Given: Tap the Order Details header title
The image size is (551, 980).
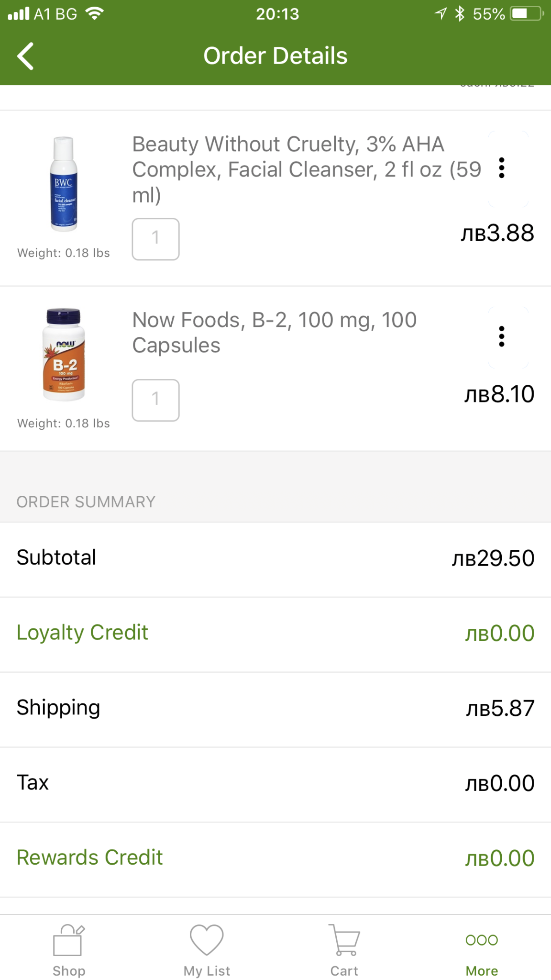Looking at the screenshot, I should pyautogui.click(x=275, y=56).
